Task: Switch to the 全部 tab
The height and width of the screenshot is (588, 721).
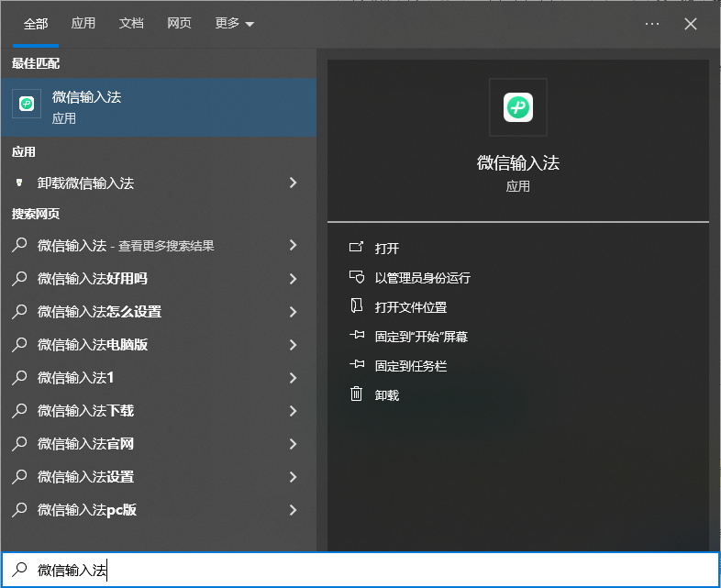Action: pos(36,24)
